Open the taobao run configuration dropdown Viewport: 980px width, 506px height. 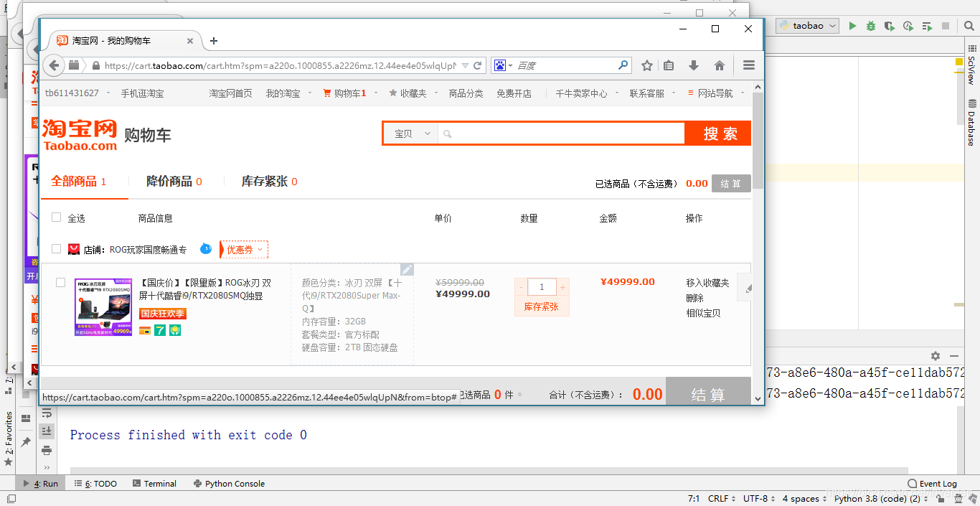coord(807,26)
